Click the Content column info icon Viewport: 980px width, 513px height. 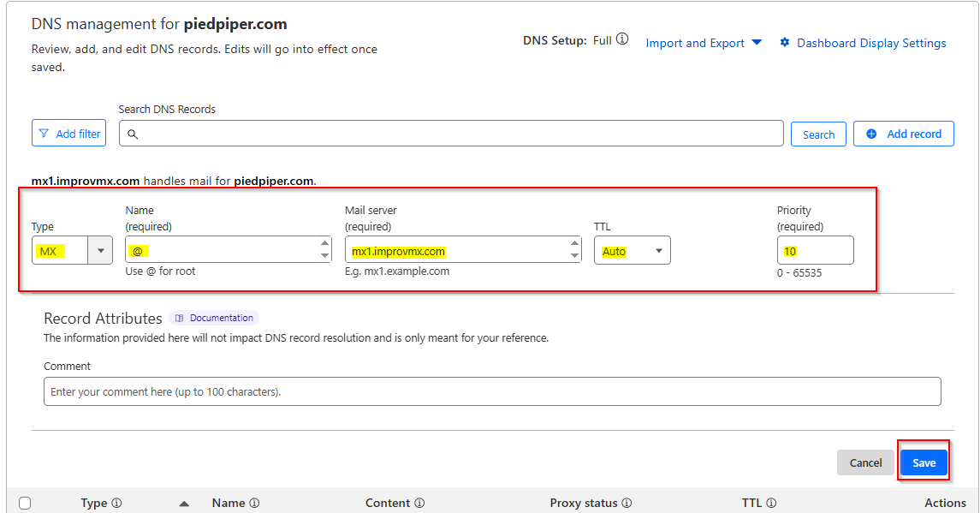[x=419, y=504]
